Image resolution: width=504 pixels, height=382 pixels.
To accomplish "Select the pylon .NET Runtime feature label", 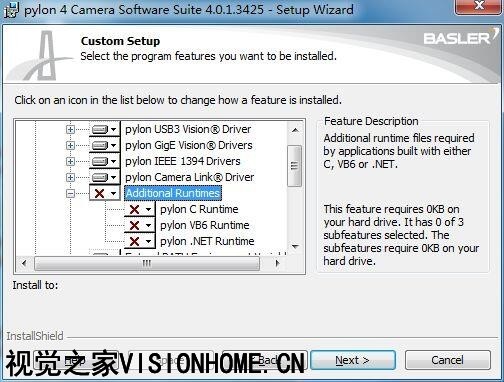I will tap(207, 241).
